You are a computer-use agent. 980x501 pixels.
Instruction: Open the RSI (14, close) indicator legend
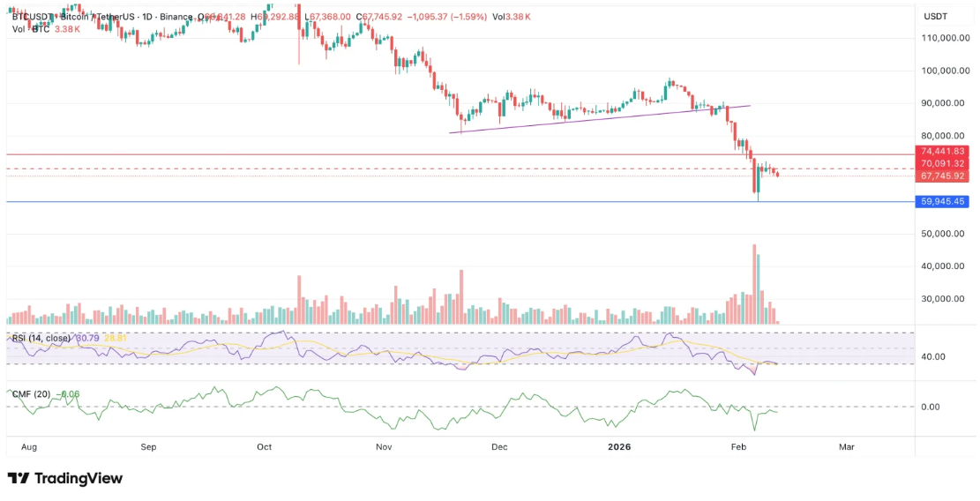point(41,338)
